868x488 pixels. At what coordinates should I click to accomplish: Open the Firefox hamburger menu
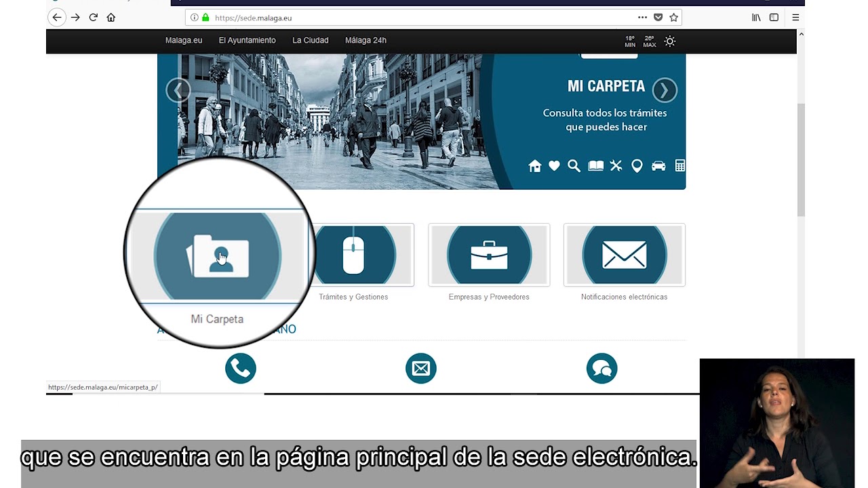tap(795, 17)
